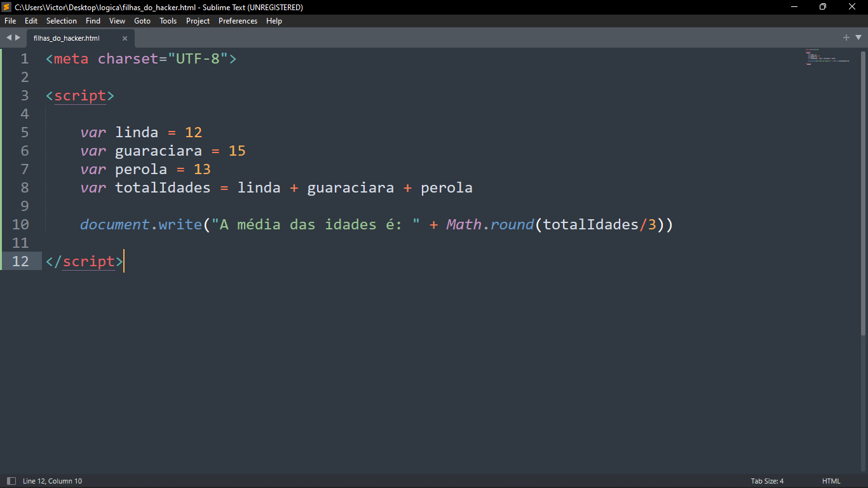
Task: Open the View menu
Action: pos(118,21)
